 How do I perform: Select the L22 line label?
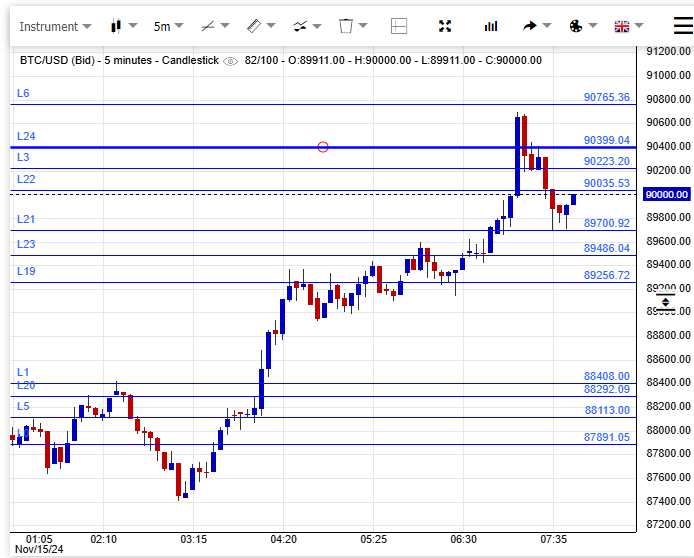[26, 179]
